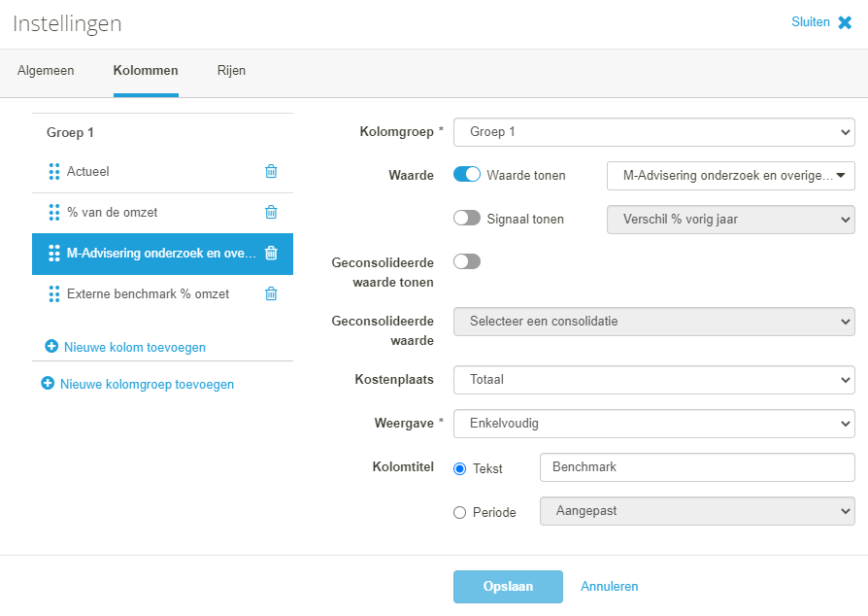Click the Annuleren link
This screenshot has height=616, width=868.
tap(609, 587)
